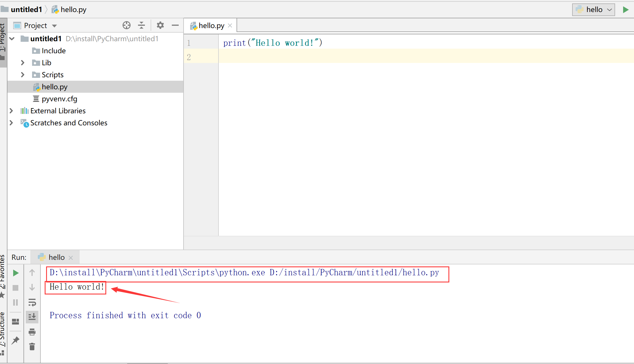This screenshot has width=634, height=364.
Task: Click untitled1 in the breadcrumb bar
Action: (26, 9)
